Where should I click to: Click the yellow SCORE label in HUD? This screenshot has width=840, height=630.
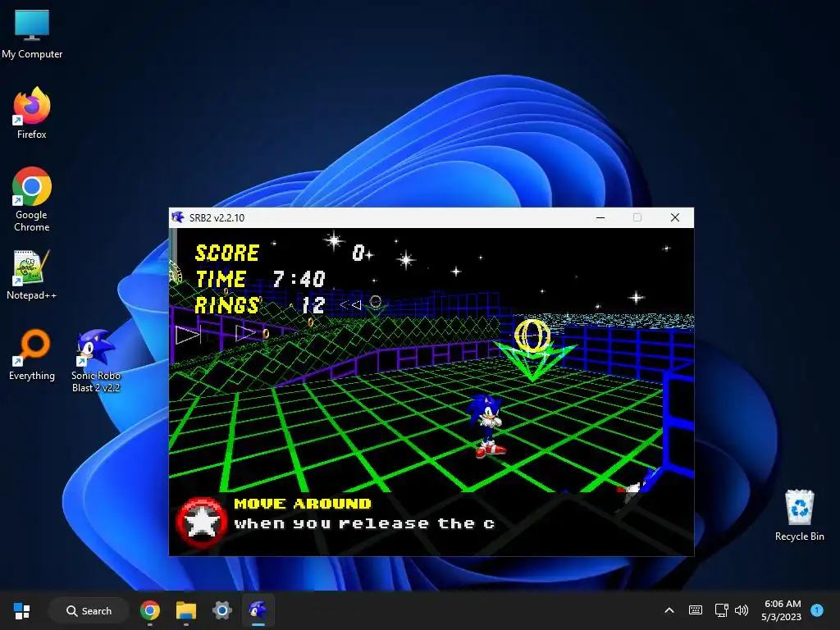coord(227,253)
